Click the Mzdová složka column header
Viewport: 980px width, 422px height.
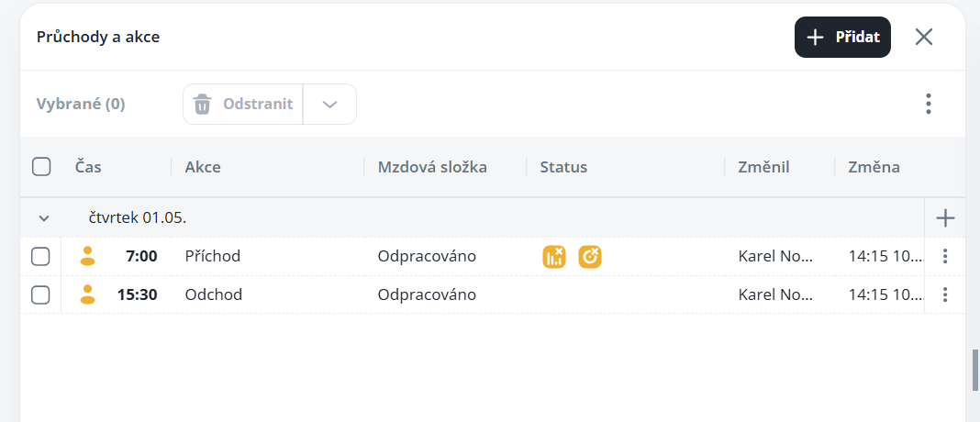tap(432, 167)
